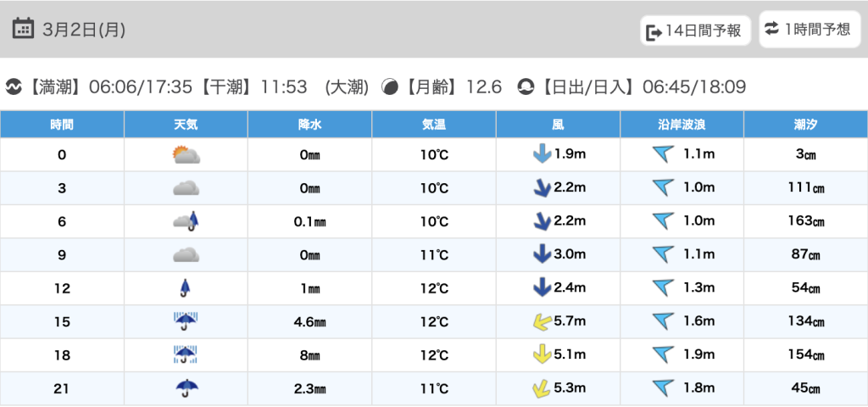Viewport: 868px width, 407px height.
Task: Click the yellow wind arrow showing 5.7m
Action: click(536, 321)
